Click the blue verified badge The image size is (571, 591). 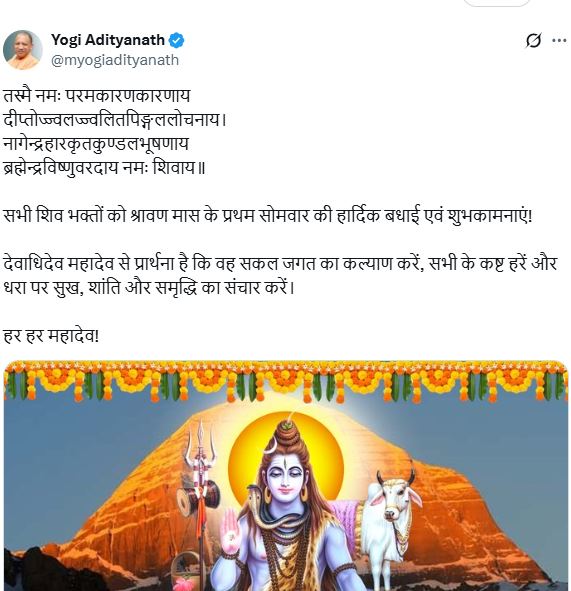click(176, 40)
